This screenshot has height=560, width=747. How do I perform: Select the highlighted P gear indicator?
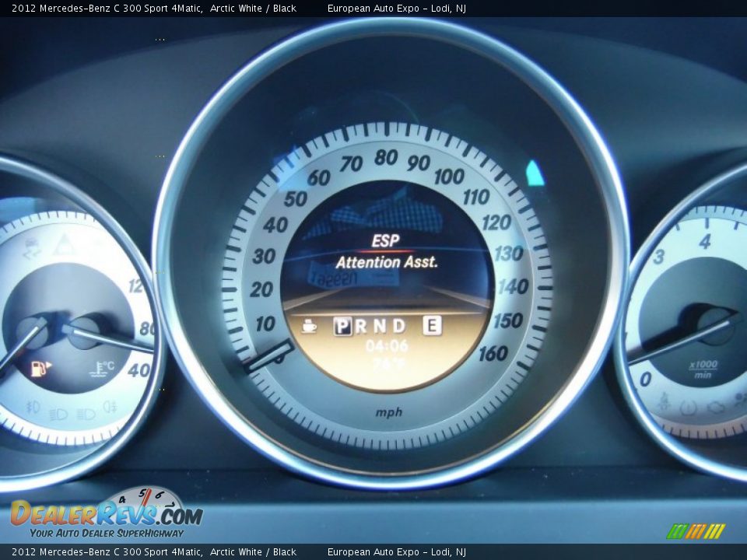click(x=342, y=327)
